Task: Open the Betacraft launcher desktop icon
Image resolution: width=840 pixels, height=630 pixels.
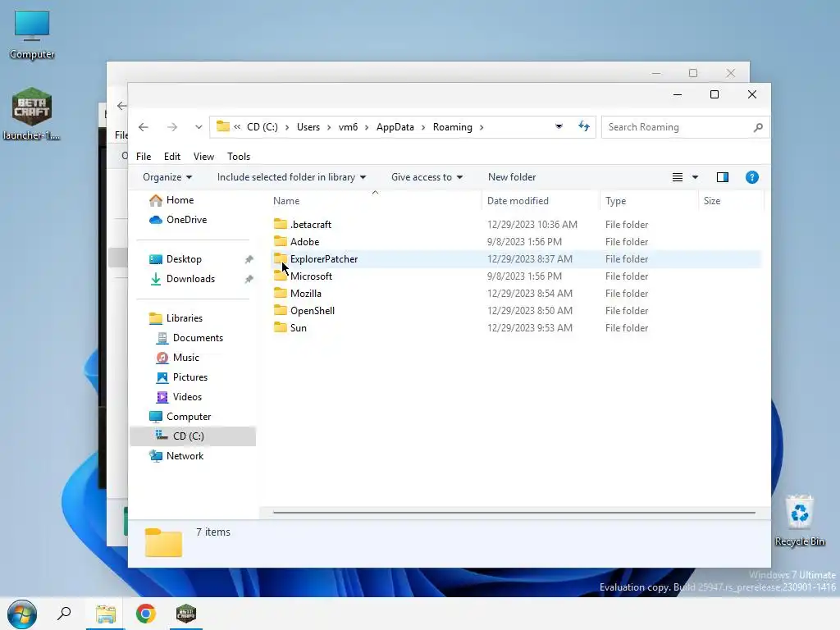Action: point(32,113)
